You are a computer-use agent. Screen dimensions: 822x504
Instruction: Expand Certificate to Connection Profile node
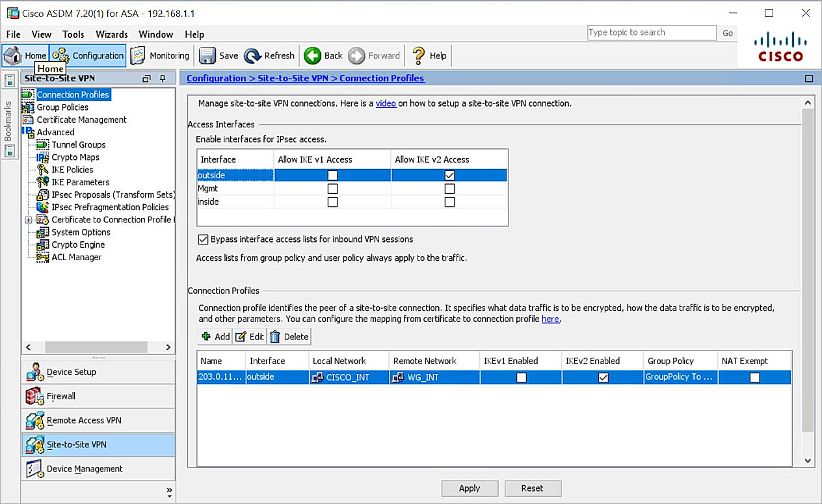click(x=27, y=219)
